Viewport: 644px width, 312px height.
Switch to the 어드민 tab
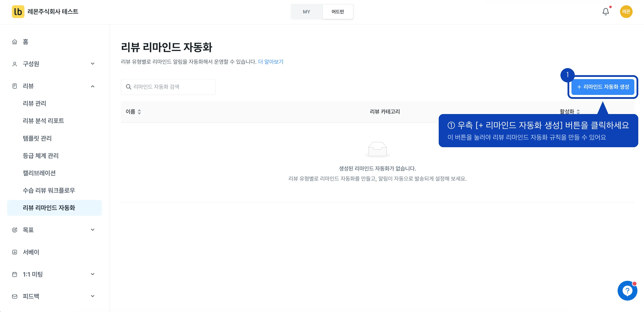click(338, 12)
